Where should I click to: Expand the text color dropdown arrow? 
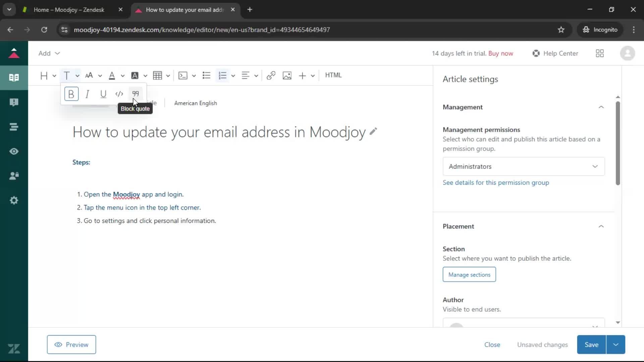pyautogui.click(x=123, y=76)
